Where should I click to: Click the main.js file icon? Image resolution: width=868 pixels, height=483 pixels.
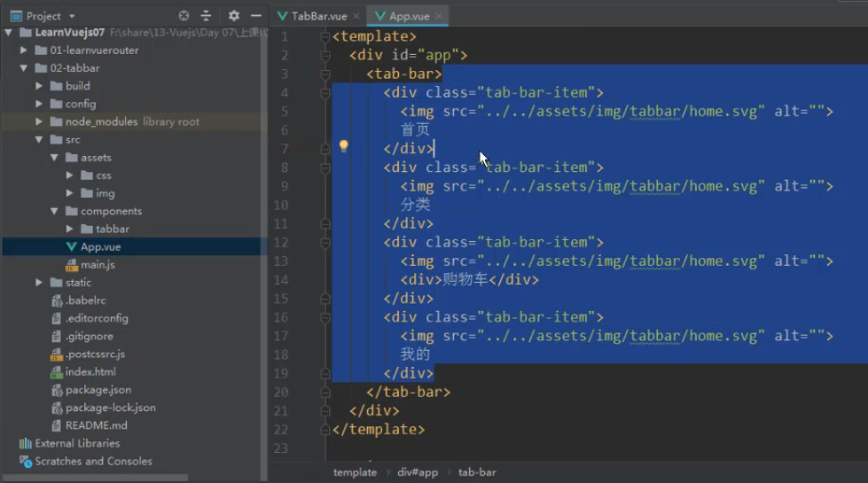(x=72, y=265)
